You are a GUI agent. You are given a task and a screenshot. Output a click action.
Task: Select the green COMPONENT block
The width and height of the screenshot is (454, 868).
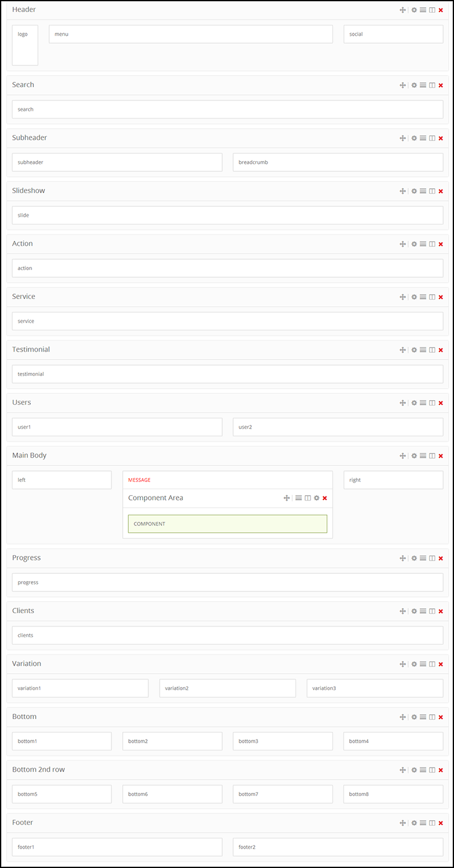227,524
